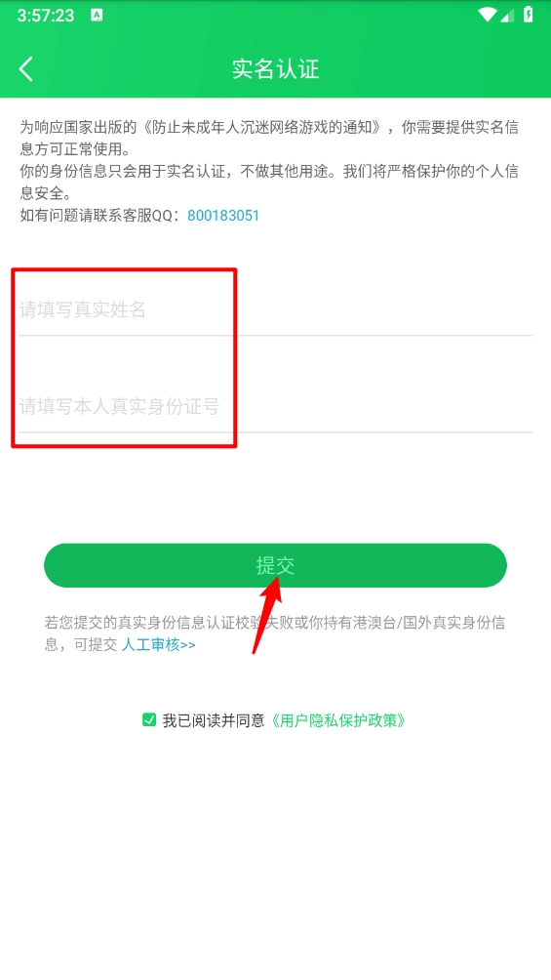Open the 《用户隐私保护政策》 link
This screenshot has height=980, width=551.
click(338, 720)
